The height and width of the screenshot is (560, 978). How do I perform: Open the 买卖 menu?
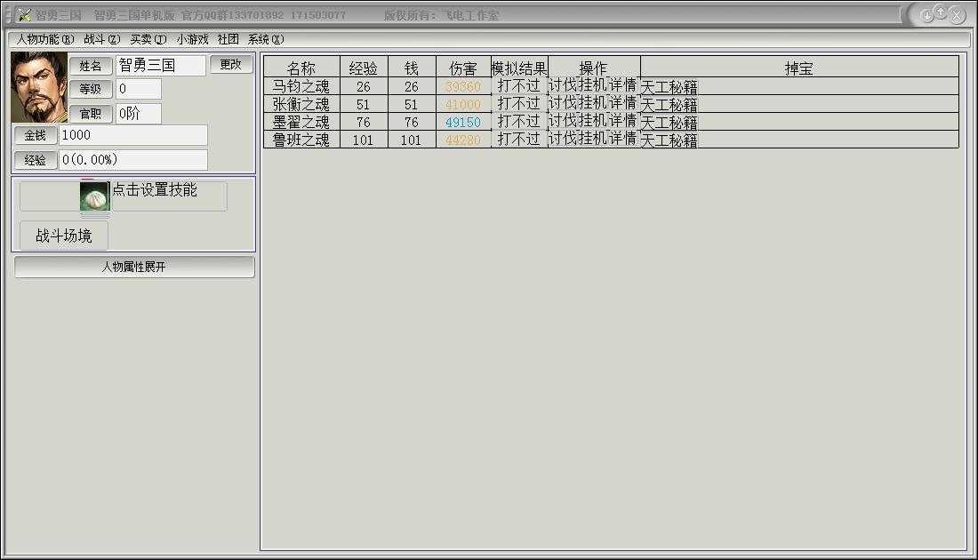pos(148,39)
